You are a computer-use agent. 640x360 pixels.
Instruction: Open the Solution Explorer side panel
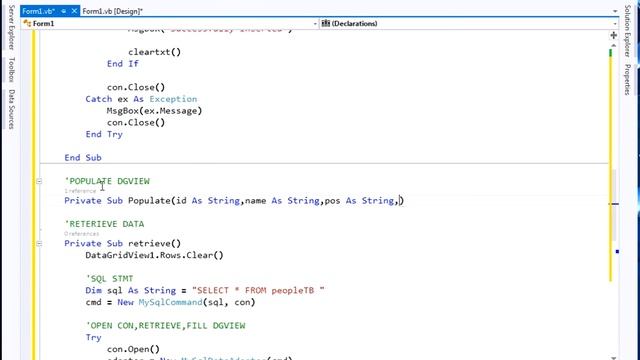627,31
